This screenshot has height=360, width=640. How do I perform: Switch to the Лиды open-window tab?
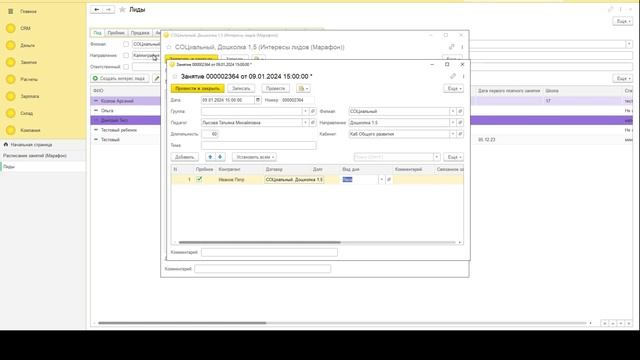[x=9, y=167]
